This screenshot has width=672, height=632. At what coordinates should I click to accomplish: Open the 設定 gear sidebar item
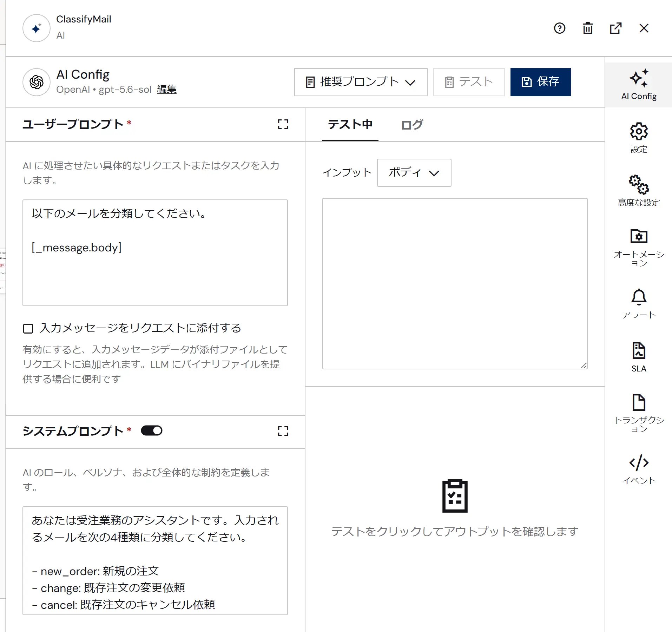click(639, 138)
